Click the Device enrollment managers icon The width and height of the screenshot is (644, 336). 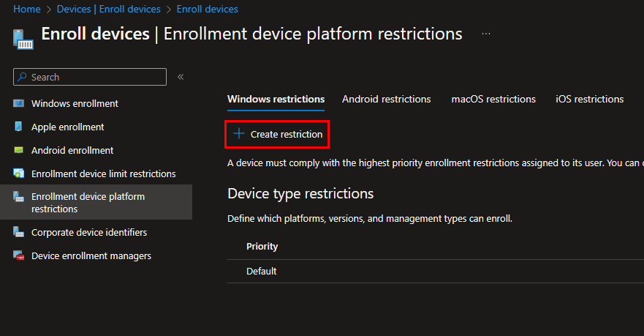pos(18,255)
